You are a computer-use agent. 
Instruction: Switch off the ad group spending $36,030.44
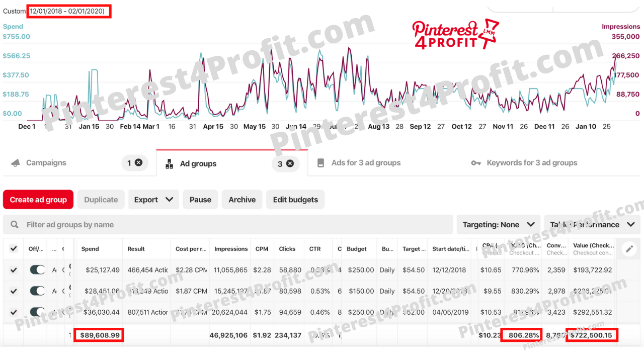37,312
